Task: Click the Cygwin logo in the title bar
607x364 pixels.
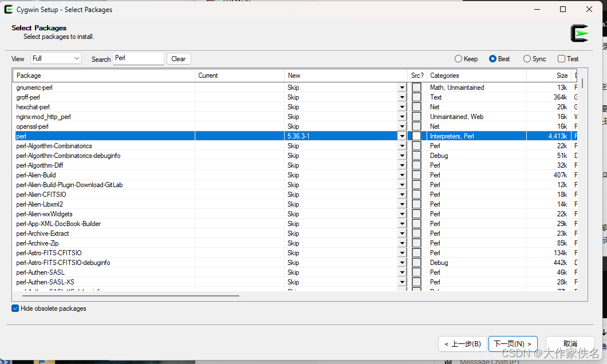Action: (x=8, y=9)
